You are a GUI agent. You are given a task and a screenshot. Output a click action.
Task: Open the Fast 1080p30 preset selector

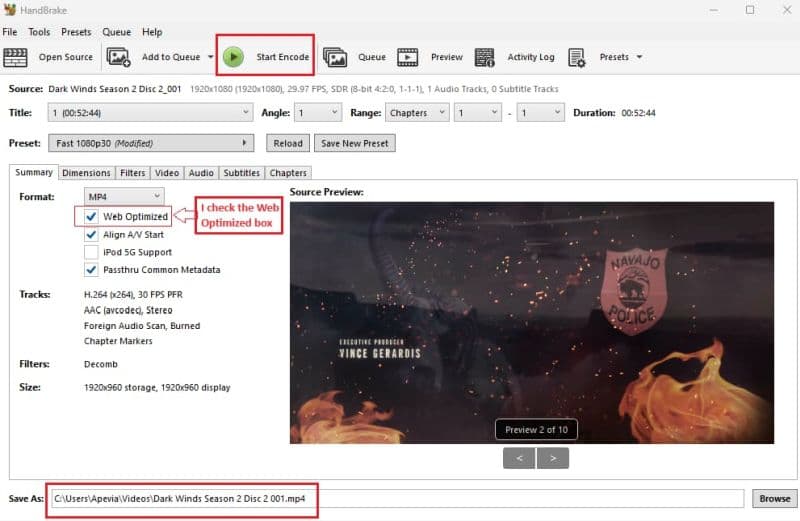(151, 143)
